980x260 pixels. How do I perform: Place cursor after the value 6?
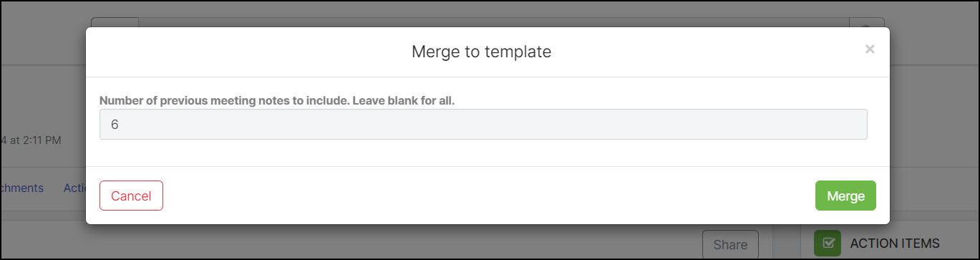[120, 124]
